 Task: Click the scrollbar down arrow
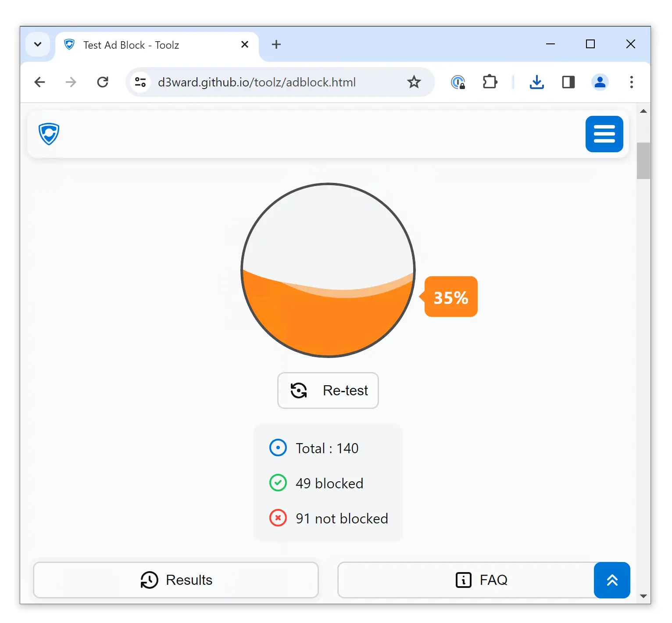[643, 596]
